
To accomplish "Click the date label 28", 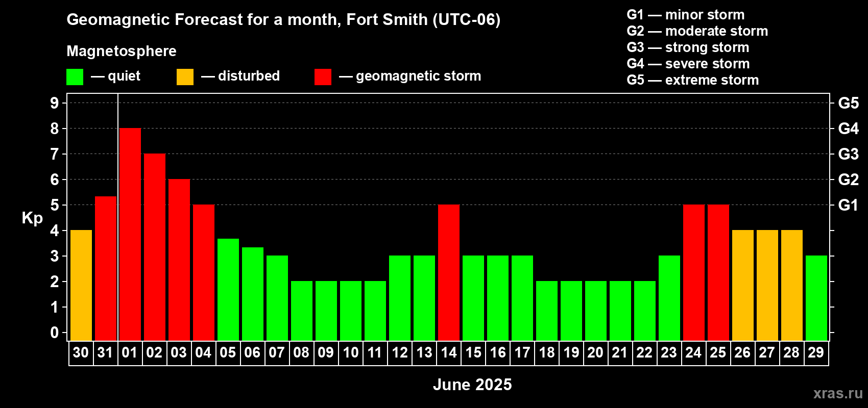I will [x=791, y=352].
